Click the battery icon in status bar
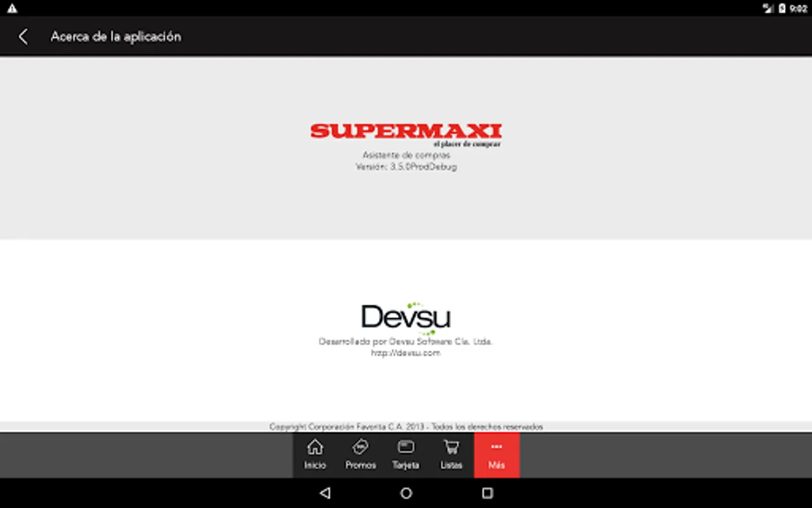 782,8
